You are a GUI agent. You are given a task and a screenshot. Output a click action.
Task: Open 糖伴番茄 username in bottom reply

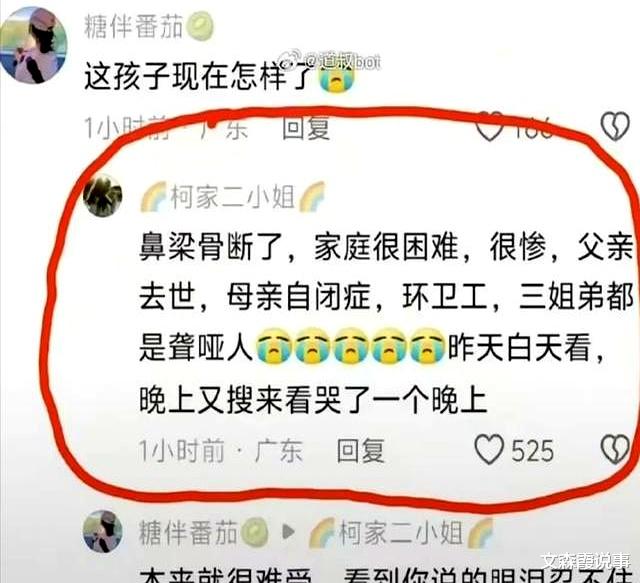[188, 532]
